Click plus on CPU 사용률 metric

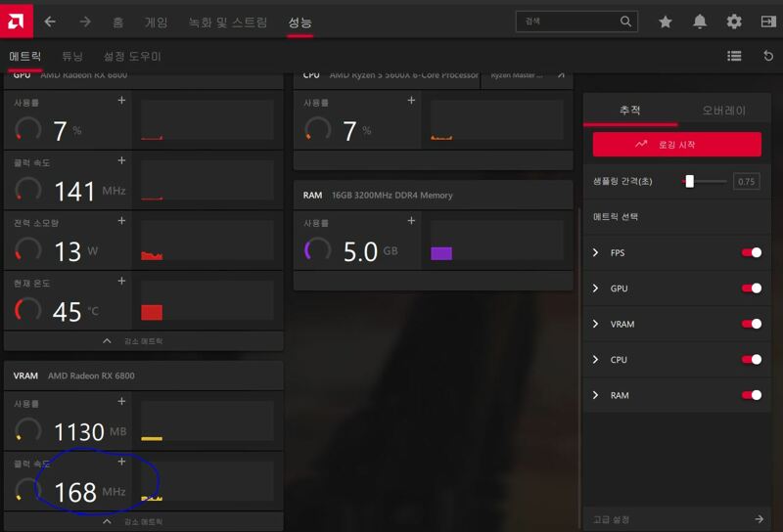411,101
